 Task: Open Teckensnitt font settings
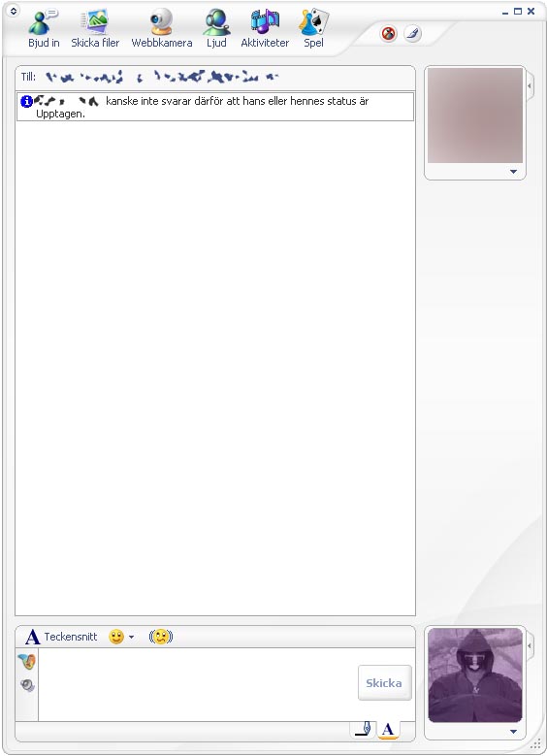click(61, 637)
